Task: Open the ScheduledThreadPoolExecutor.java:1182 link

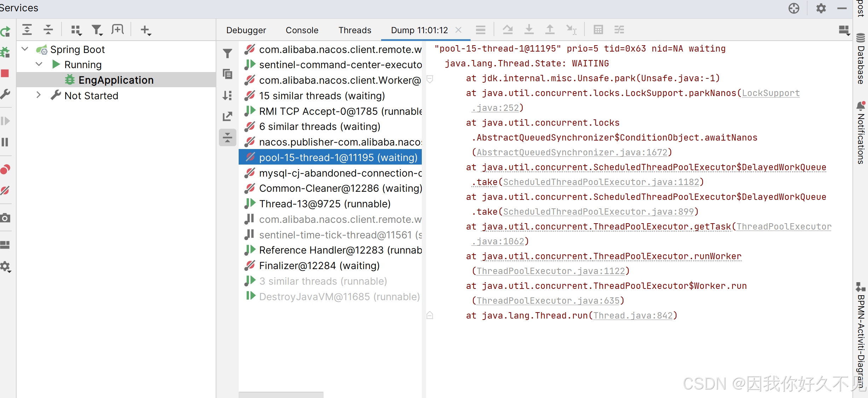Action: coord(601,182)
